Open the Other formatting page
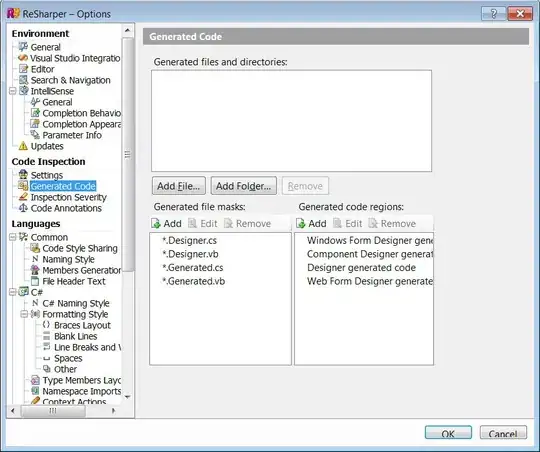Viewport: 540px width, 452px height. [65, 369]
